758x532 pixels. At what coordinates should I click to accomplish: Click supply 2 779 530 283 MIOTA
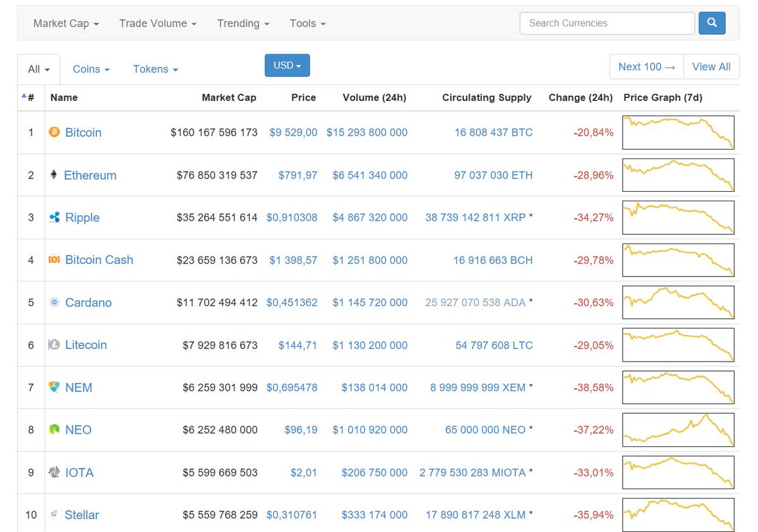[x=472, y=473]
